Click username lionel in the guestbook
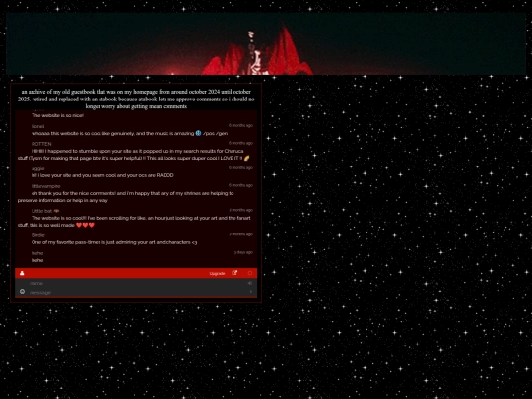This screenshot has height=399, width=532. (38, 126)
